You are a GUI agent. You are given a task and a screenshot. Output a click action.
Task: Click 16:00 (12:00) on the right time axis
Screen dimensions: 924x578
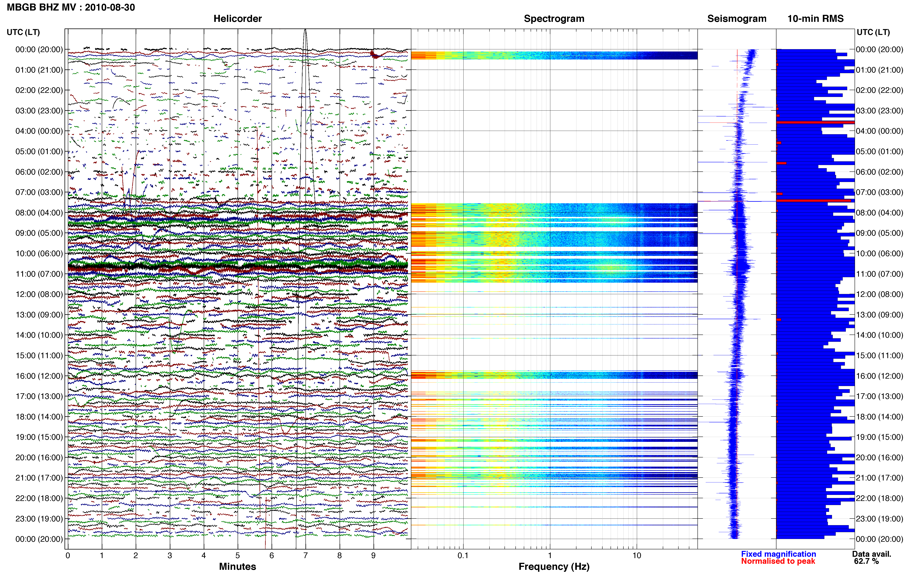coord(880,376)
